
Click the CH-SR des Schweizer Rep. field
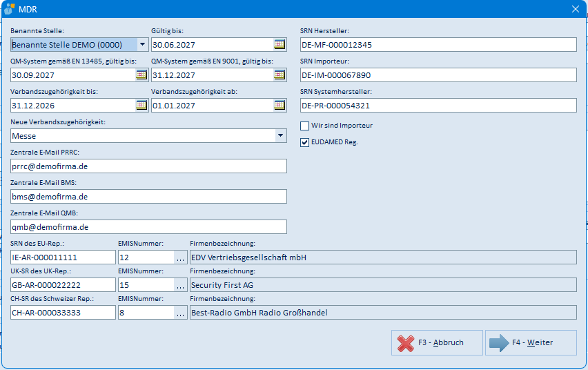coord(63,313)
